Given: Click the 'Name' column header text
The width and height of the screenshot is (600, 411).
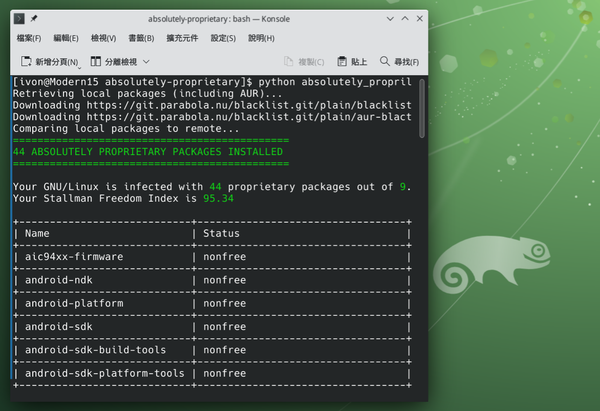Looking at the screenshot, I should [x=37, y=233].
